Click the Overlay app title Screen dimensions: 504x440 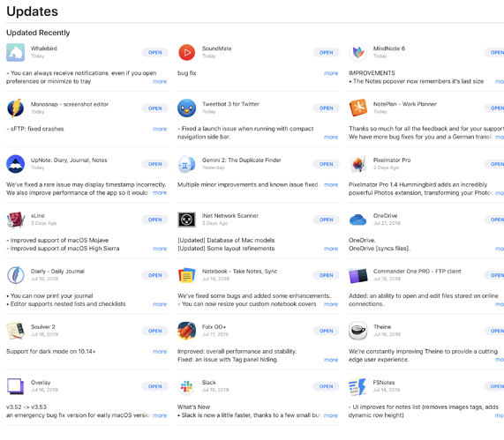(x=41, y=382)
